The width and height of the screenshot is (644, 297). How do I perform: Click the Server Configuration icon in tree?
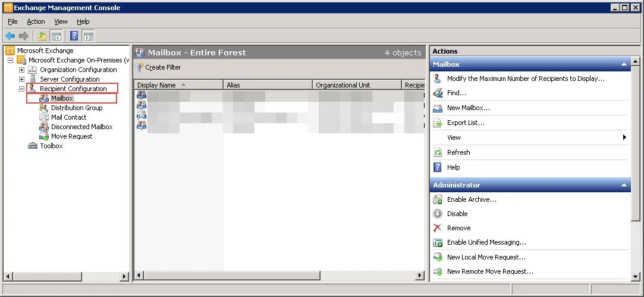pos(33,79)
